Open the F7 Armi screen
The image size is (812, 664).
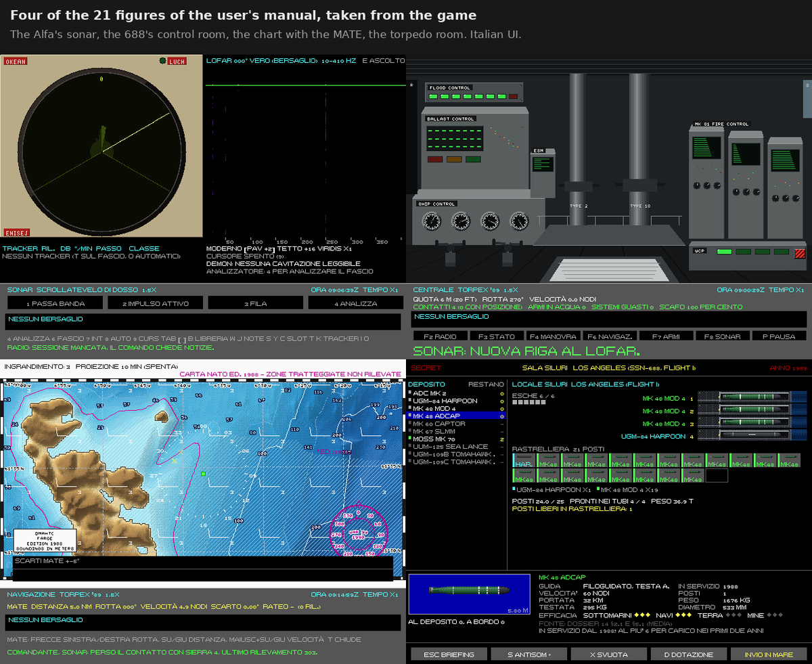665,336
